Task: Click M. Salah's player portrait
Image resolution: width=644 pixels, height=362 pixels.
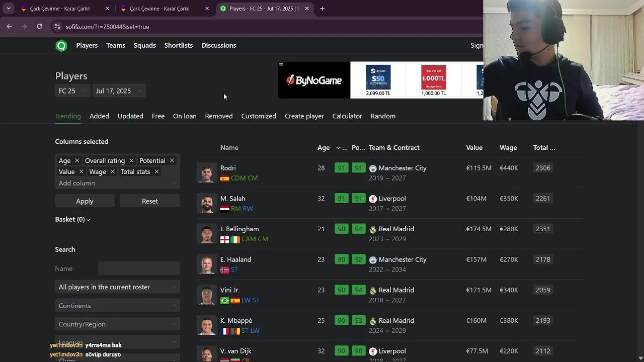Action: coord(207,204)
